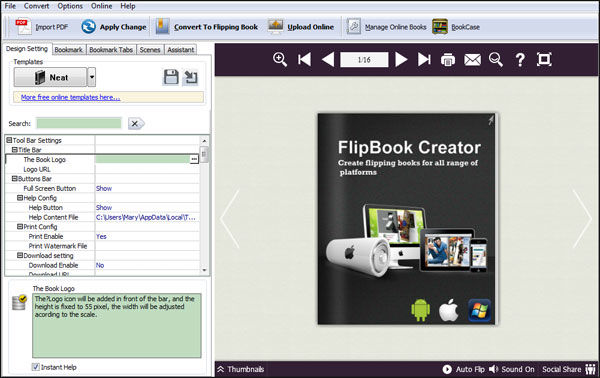
Task: Click the browse ellipsis button for The Book Logo
Action: (x=194, y=159)
